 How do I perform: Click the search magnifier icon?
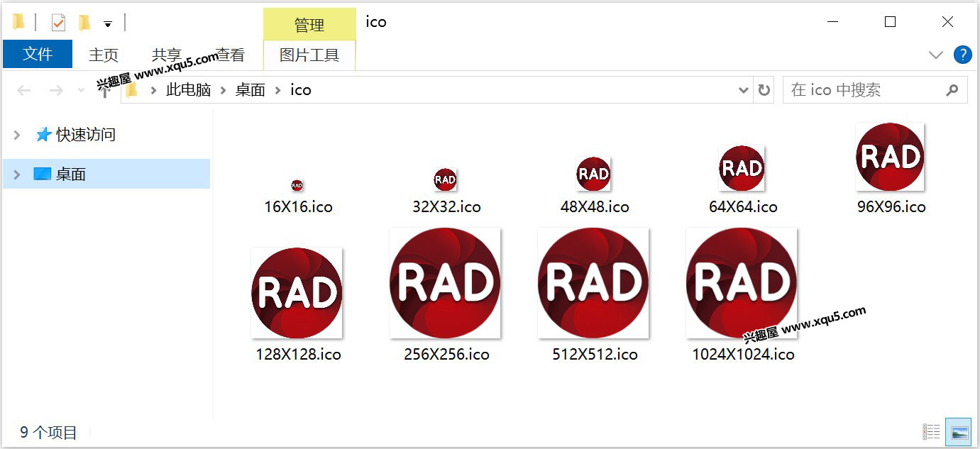952,90
